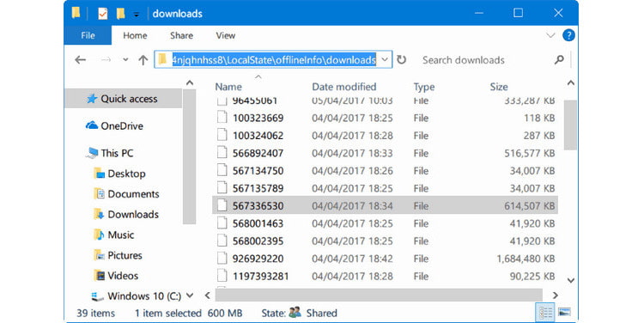Go up one folder level

(143, 60)
